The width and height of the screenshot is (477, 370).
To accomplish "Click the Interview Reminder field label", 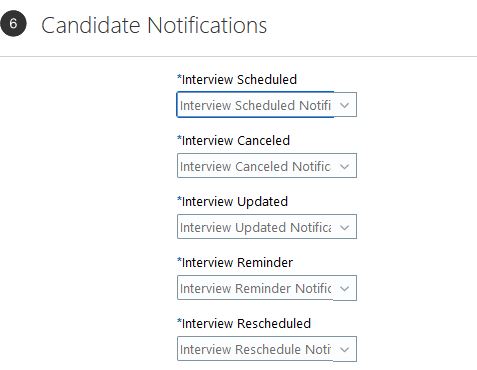I will 237,263.
